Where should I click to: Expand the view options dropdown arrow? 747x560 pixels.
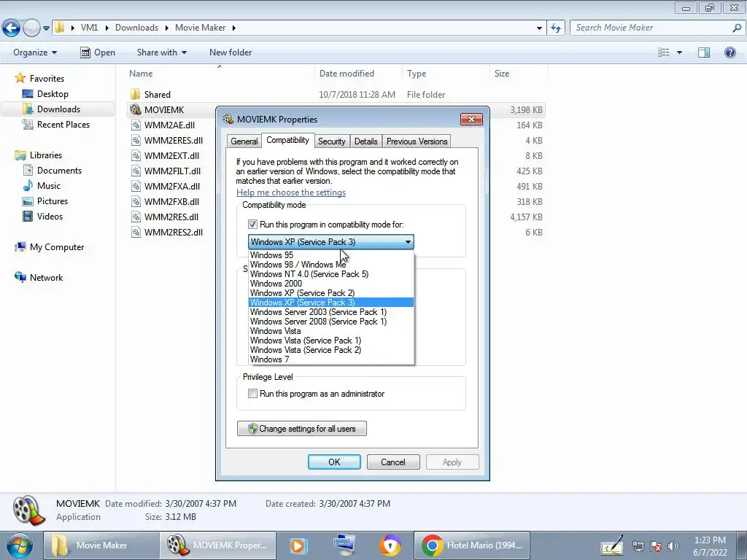679,52
